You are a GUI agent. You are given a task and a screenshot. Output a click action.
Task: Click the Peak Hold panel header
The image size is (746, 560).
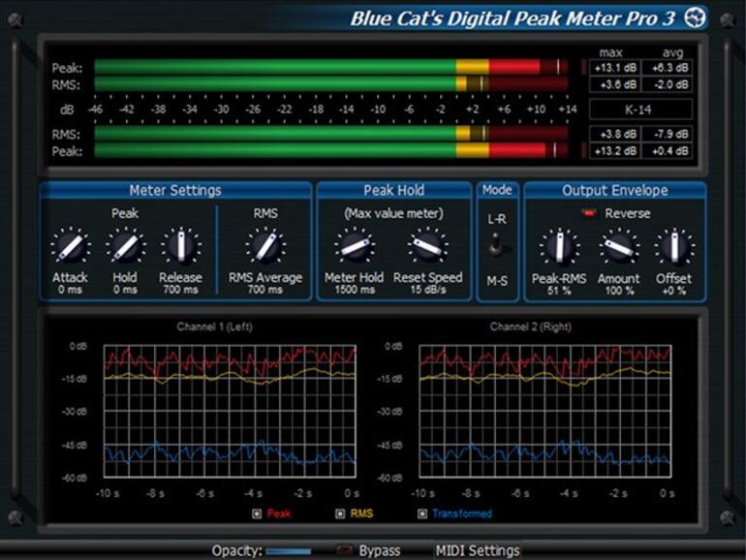pyautogui.click(x=394, y=190)
